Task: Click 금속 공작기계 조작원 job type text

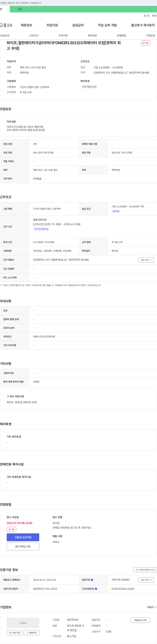Action: coord(43,153)
